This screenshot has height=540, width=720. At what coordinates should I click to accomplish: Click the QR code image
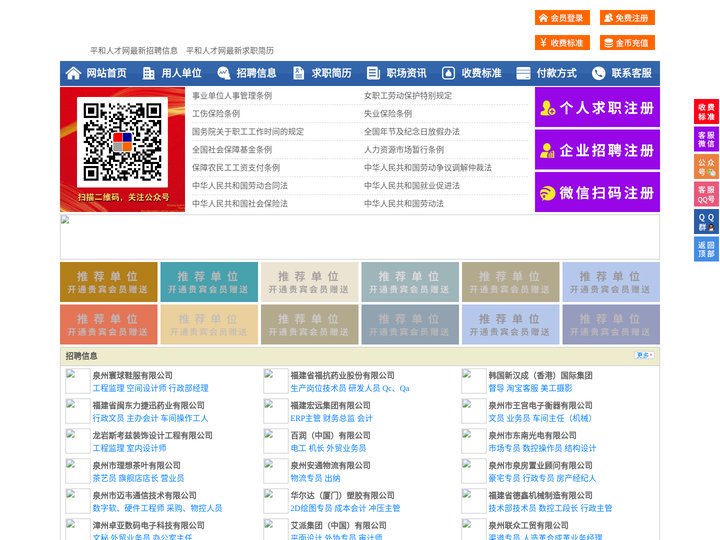coord(122,142)
